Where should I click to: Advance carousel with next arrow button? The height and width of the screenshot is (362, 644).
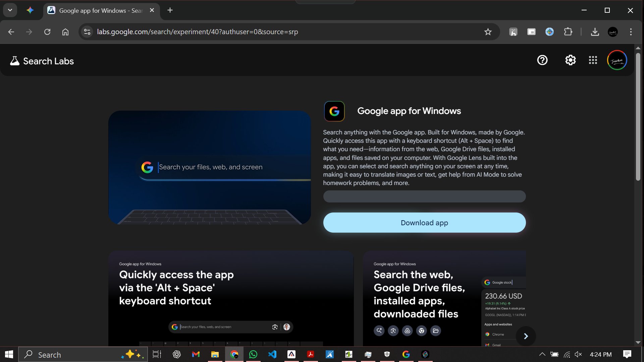pyautogui.click(x=526, y=336)
